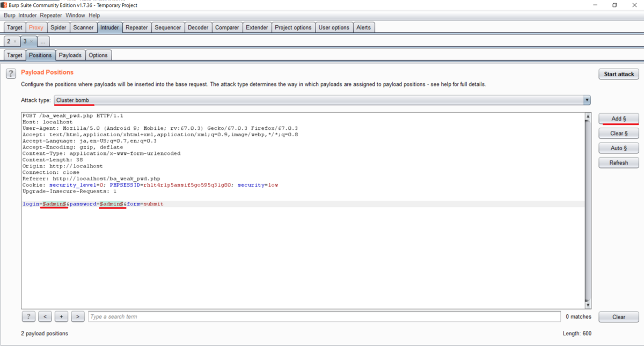Image resolution: width=644 pixels, height=346 pixels.
Task: Switch to the Spider tab
Action: 58,27
